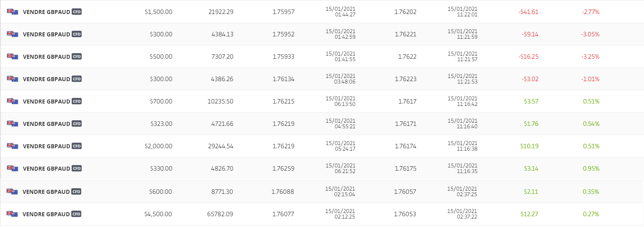Select the $10.19 profit amount
Viewport: 644px width, 227px height.
[530, 146]
